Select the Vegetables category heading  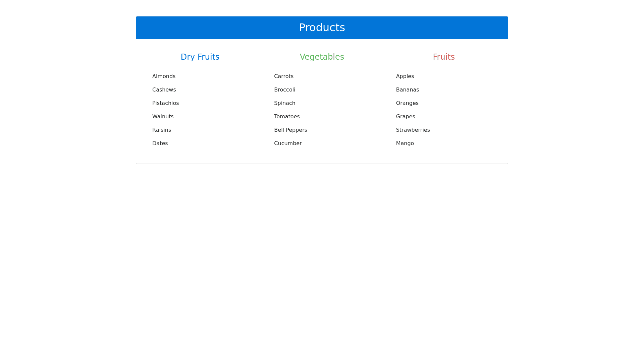[x=322, y=57]
